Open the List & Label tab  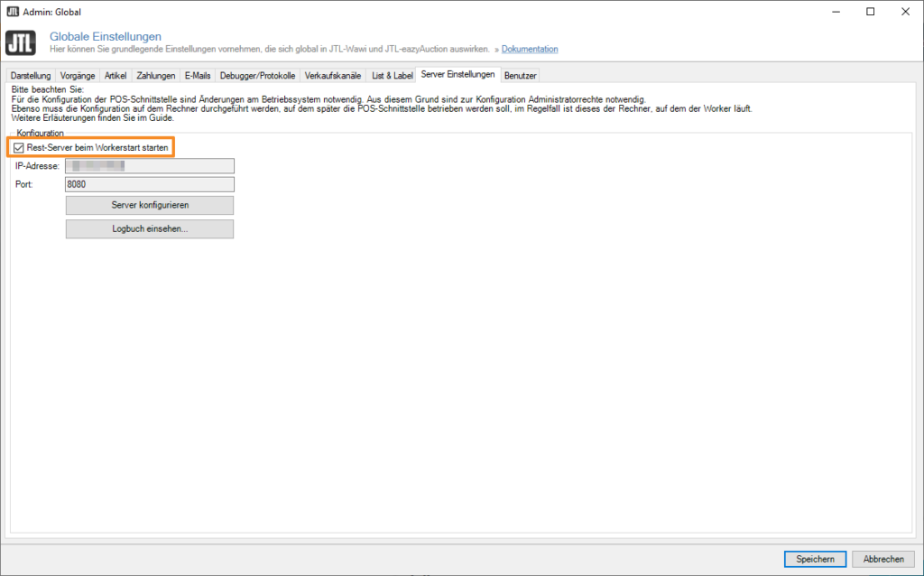(392, 76)
